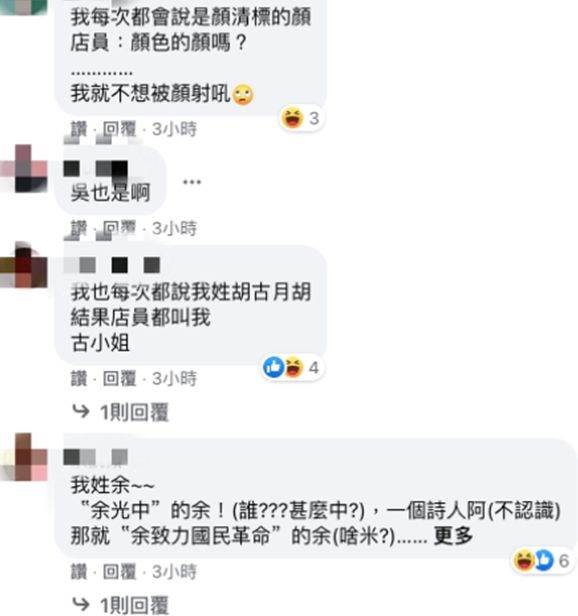This screenshot has width=578, height=616.
Task: Click 回覆 under the 余光中 comment
Action: [119, 572]
